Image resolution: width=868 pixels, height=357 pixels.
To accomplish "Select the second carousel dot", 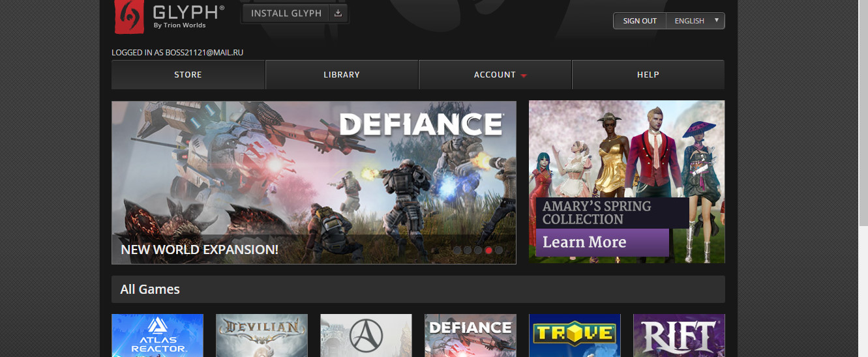I will 468,250.
